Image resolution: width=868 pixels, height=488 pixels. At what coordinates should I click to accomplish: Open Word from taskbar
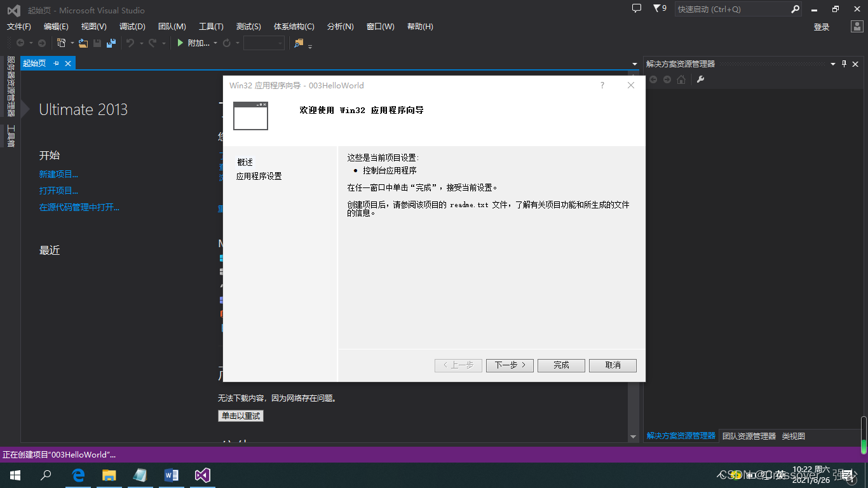click(x=172, y=475)
